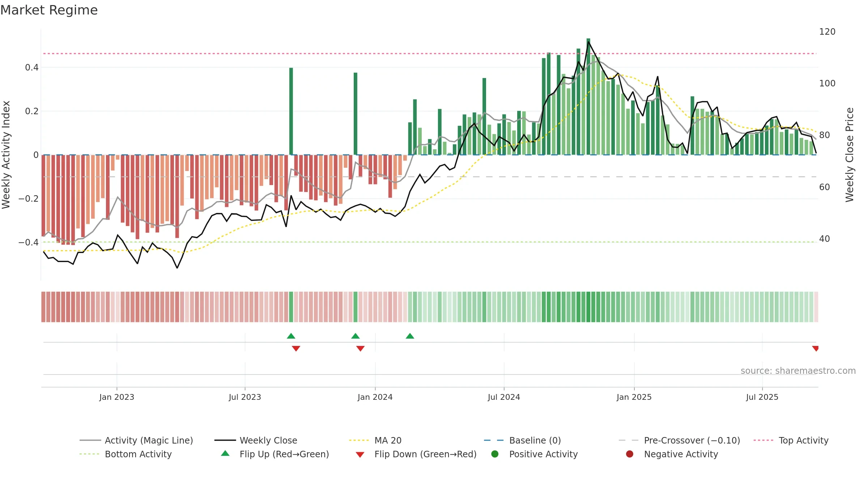
Task: Click the 120 right axis tick label
Action: click(827, 32)
